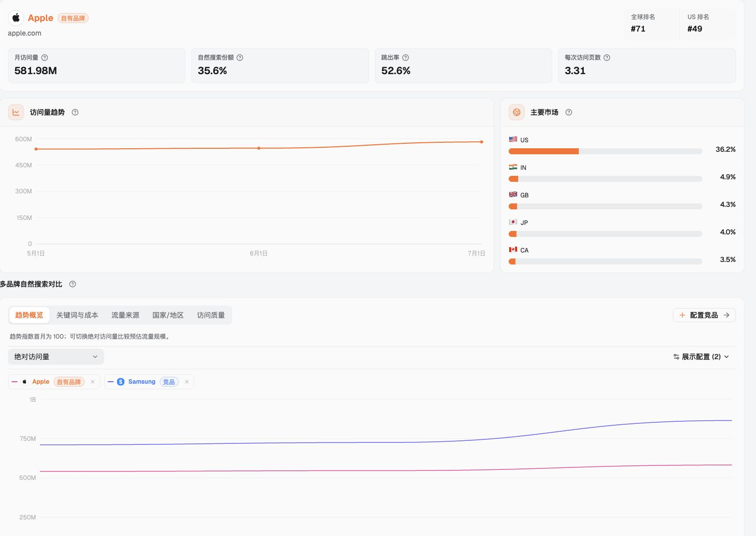Click the GB flag icon

513,194
